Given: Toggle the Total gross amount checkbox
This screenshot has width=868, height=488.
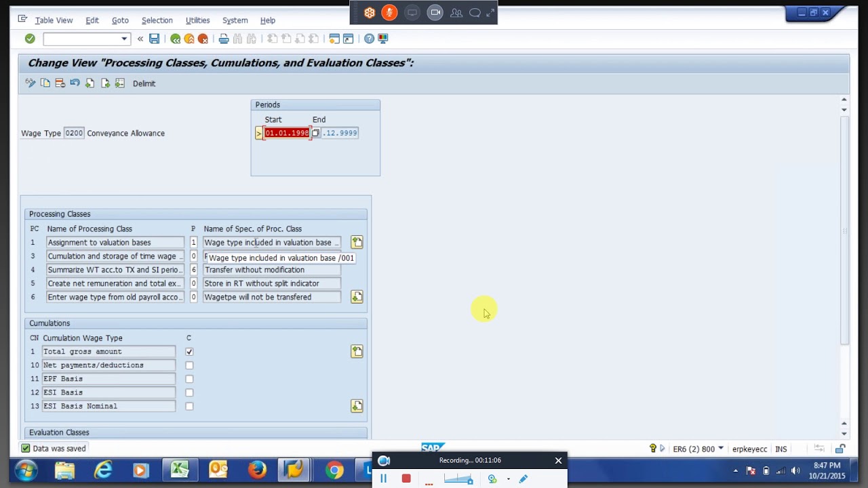Looking at the screenshot, I should pos(189,352).
